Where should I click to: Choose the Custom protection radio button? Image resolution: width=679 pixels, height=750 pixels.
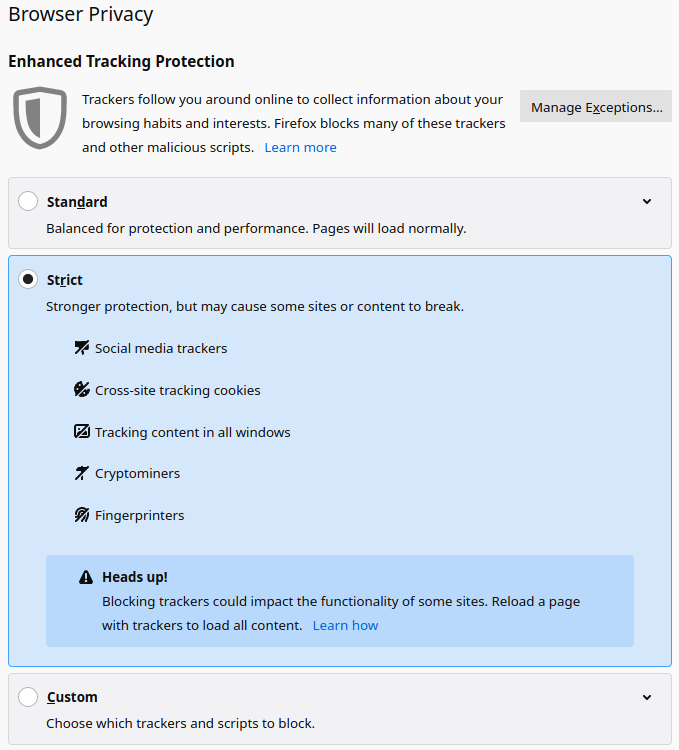pyautogui.click(x=28, y=697)
